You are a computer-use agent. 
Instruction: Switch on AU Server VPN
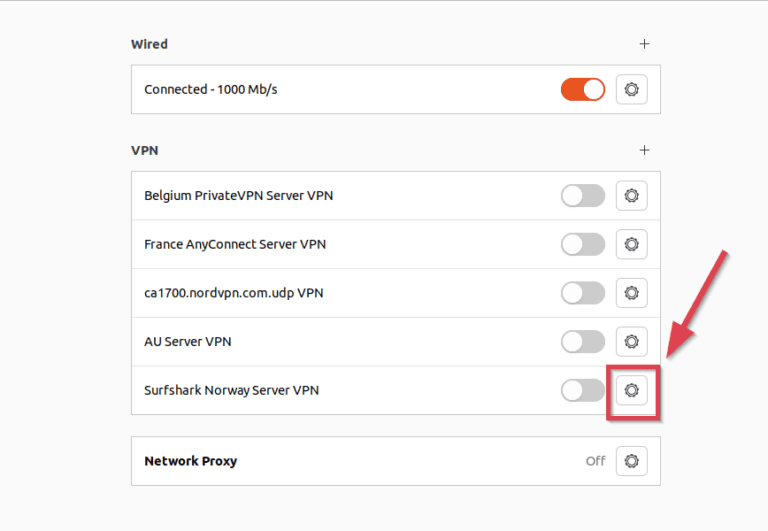[583, 342]
